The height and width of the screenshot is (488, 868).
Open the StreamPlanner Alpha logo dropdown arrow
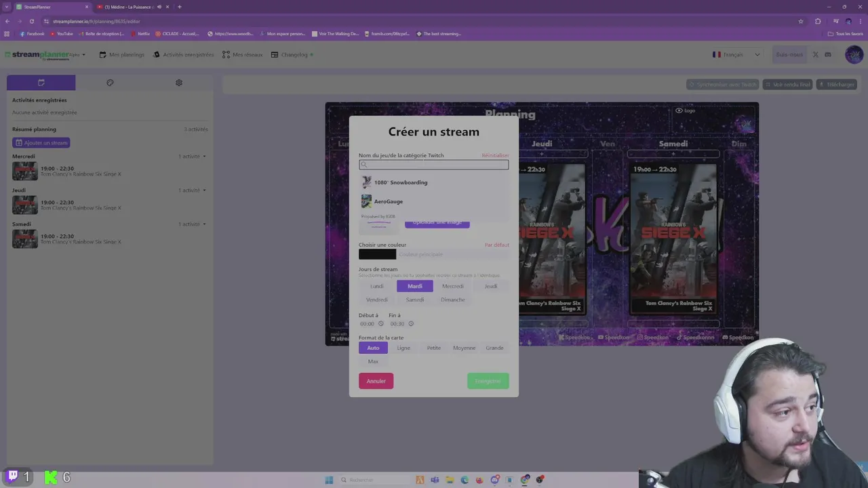pyautogui.click(x=83, y=55)
